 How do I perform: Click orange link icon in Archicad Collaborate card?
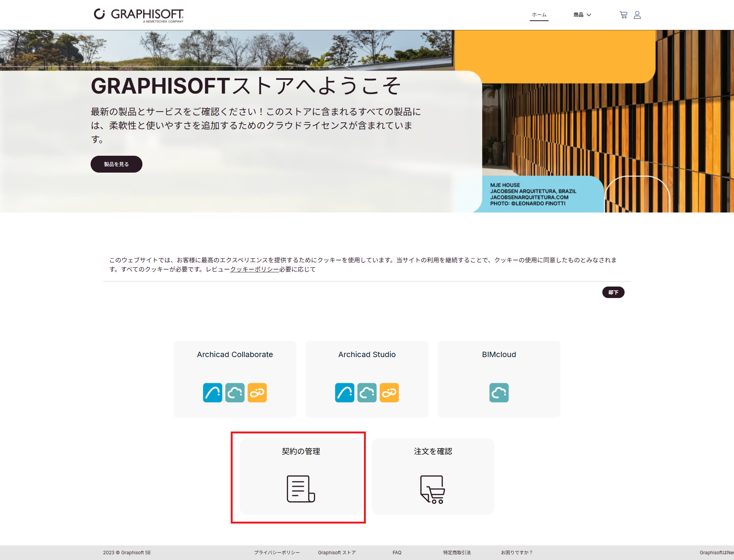point(257,393)
